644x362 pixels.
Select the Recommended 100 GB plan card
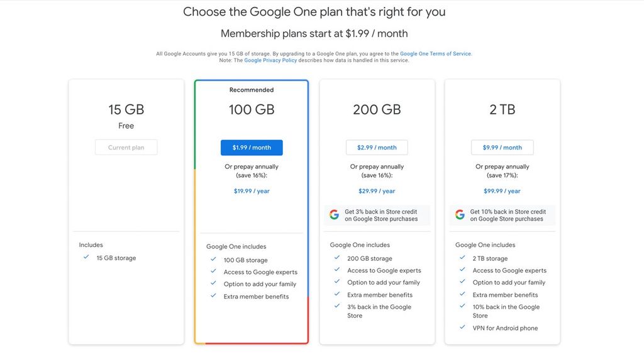tap(252, 109)
